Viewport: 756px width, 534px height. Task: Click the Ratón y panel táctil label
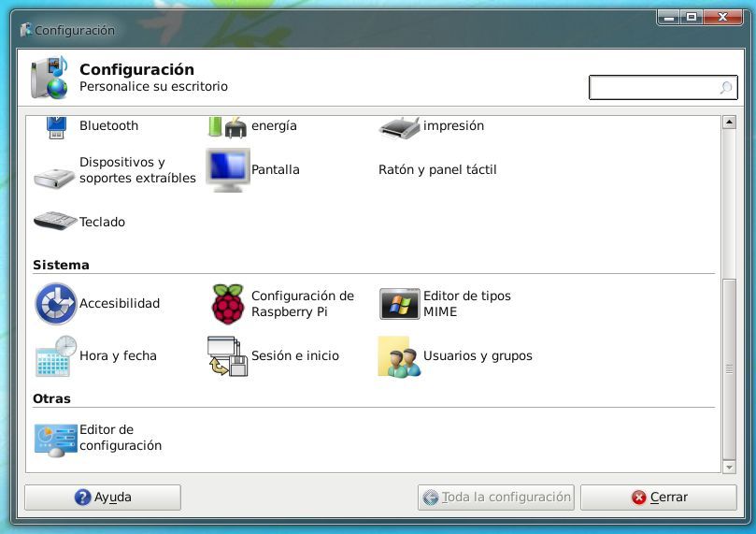(437, 170)
